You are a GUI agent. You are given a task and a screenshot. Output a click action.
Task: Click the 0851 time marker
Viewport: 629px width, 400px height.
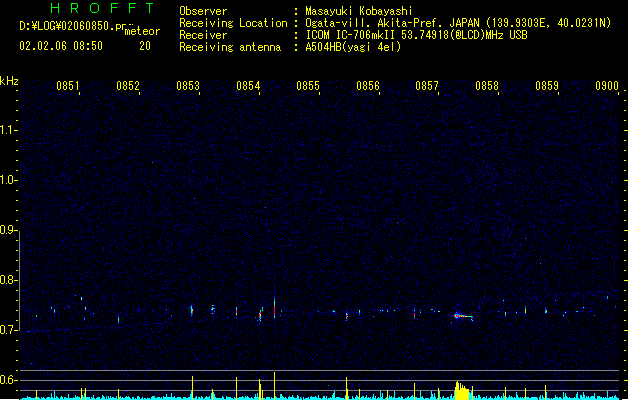(67, 86)
